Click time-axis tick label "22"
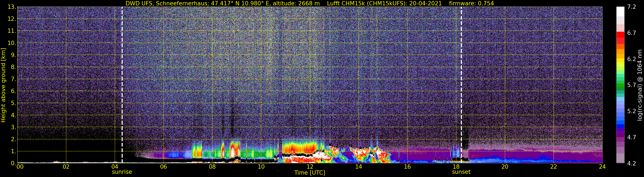Screen dimensions: 644x177 (554, 167)
